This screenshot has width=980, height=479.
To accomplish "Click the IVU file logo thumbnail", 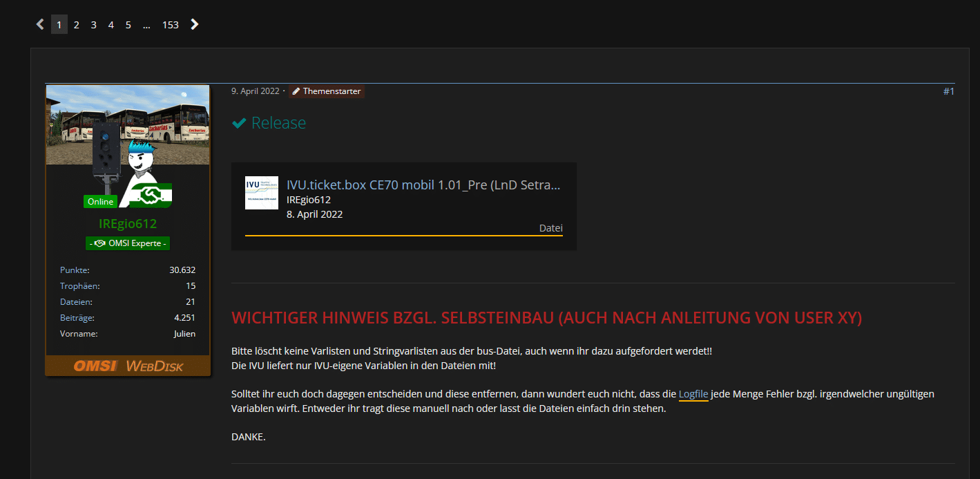I will click(262, 193).
